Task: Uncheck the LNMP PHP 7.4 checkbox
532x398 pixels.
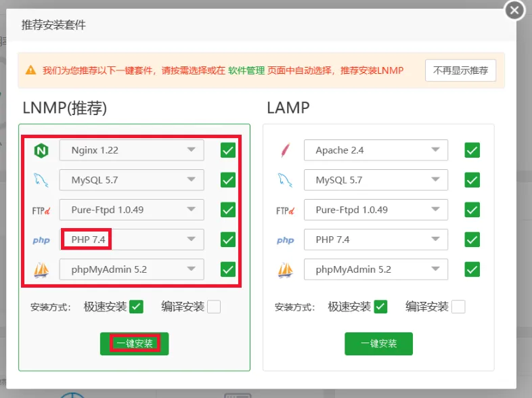Action: coord(228,240)
